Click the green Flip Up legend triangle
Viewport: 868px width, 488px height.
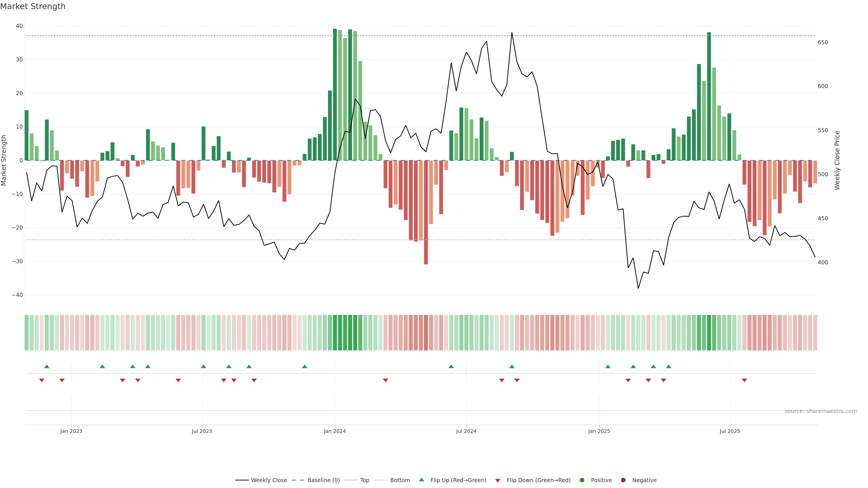point(421,480)
